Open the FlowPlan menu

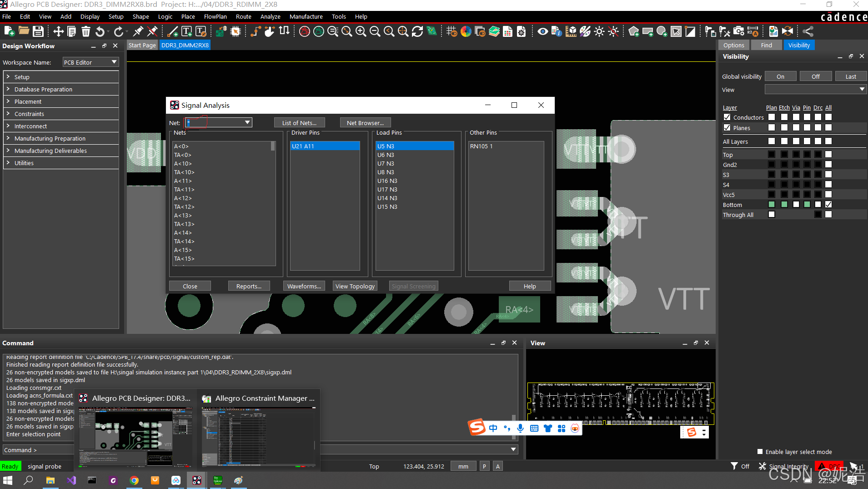pos(215,16)
